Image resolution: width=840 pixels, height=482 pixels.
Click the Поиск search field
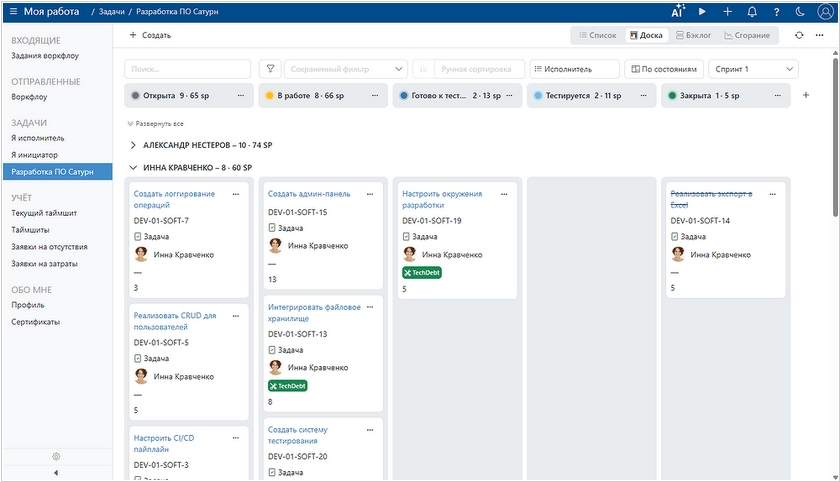(187, 69)
